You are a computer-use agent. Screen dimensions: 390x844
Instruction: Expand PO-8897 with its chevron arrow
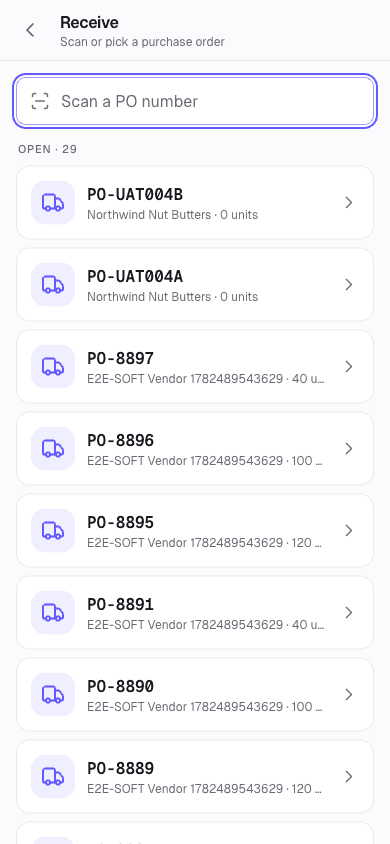tap(349, 367)
